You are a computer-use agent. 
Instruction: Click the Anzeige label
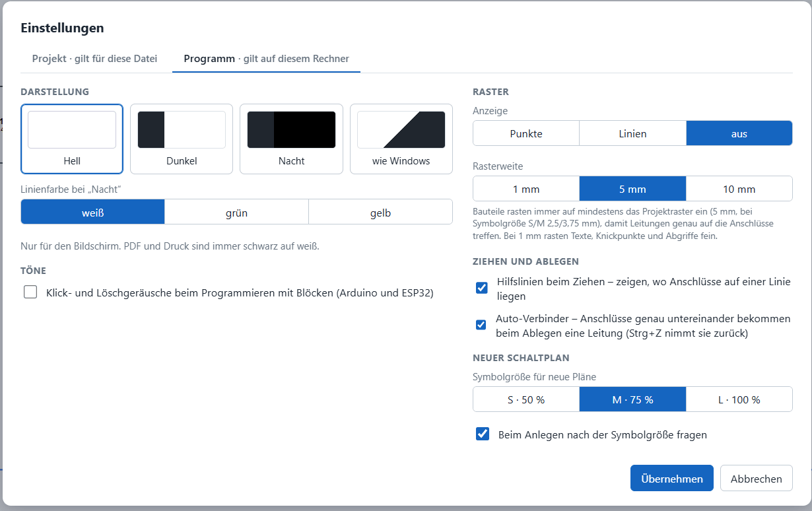(x=491, y=111)
